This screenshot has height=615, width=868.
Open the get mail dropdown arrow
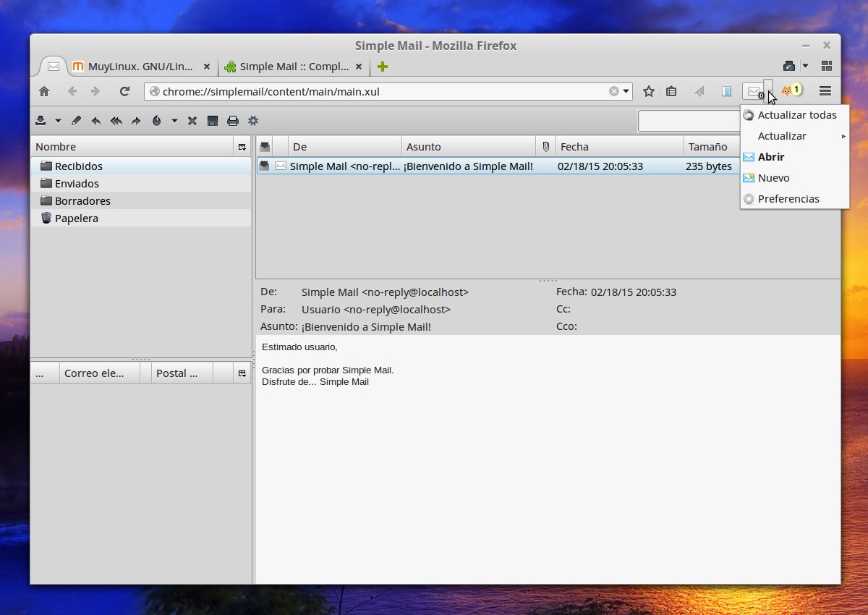click(58, 121)
